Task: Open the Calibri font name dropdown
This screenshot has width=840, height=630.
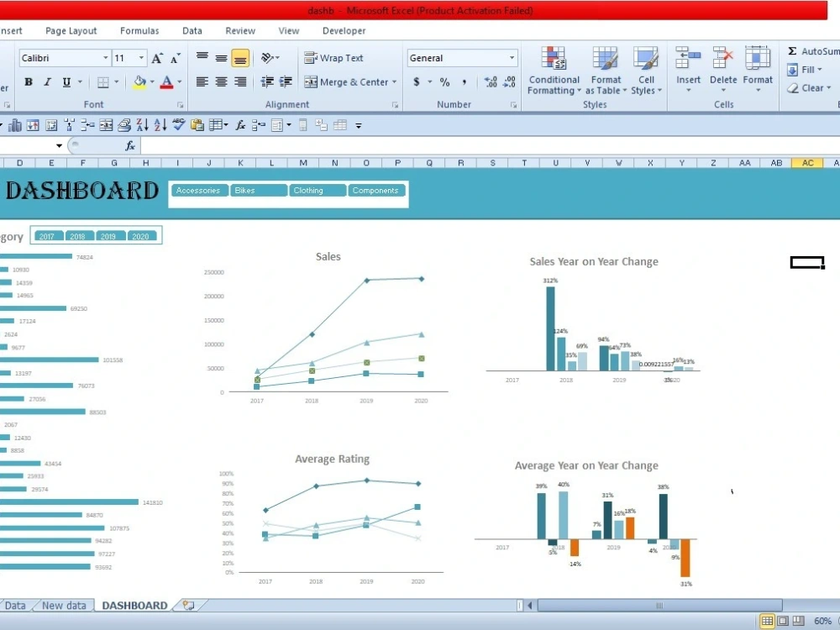Action: [106, 58]
